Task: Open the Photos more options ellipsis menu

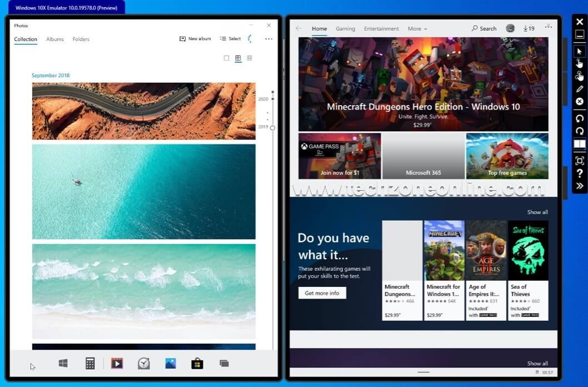Action: click(268, 38)
